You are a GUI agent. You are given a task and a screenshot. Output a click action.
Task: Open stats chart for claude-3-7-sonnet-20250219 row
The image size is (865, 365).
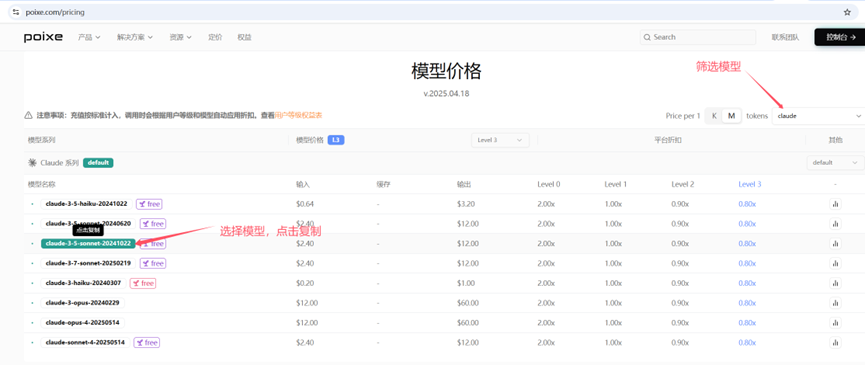(835, 264)
